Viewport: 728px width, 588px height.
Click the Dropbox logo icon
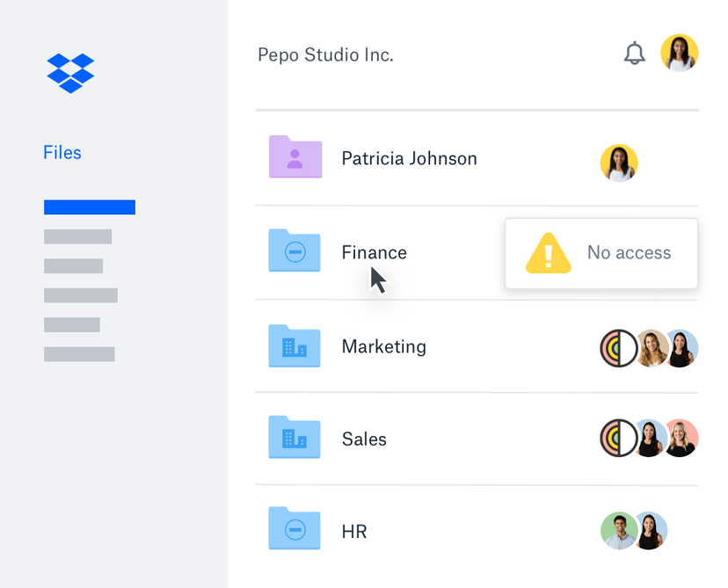69,72
